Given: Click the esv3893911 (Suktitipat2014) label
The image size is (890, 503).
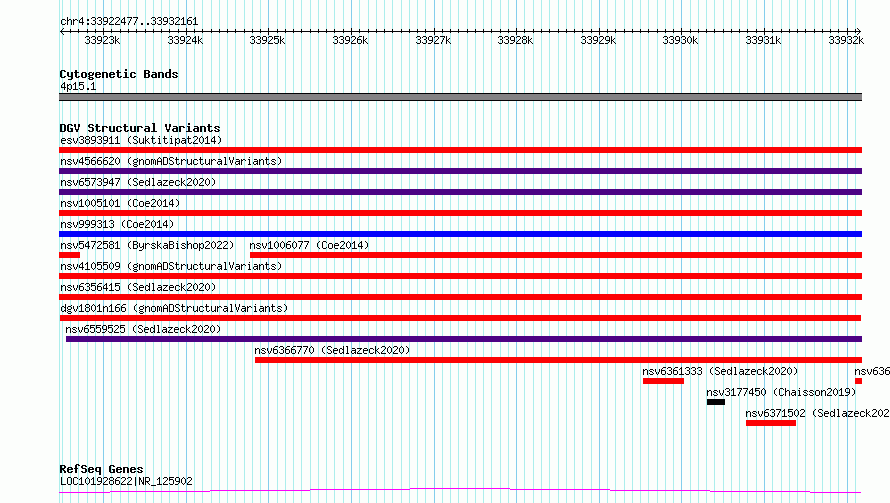Looking at the screenshot, I should tap(141, 140).
